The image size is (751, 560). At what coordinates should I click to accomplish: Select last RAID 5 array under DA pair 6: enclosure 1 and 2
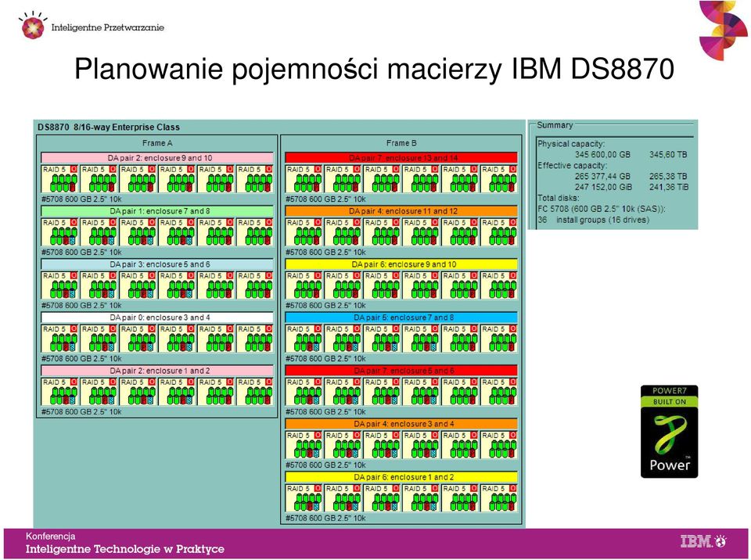[499, 497]
